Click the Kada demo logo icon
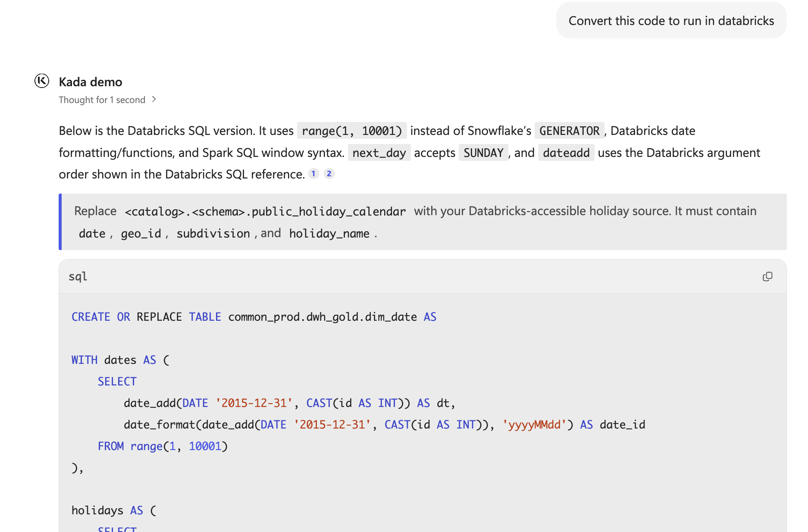The width and height of the screenshot is (808, 532). click(x=42, y=81)
